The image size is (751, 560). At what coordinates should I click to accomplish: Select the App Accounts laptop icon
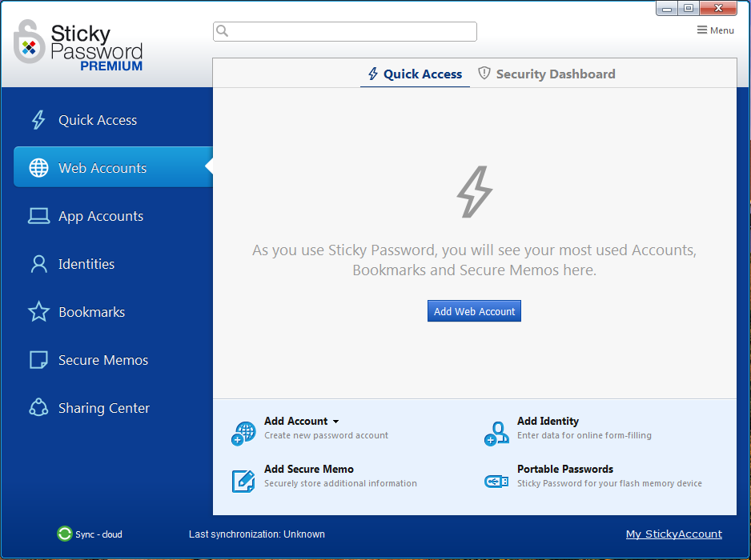click(38, 215)
